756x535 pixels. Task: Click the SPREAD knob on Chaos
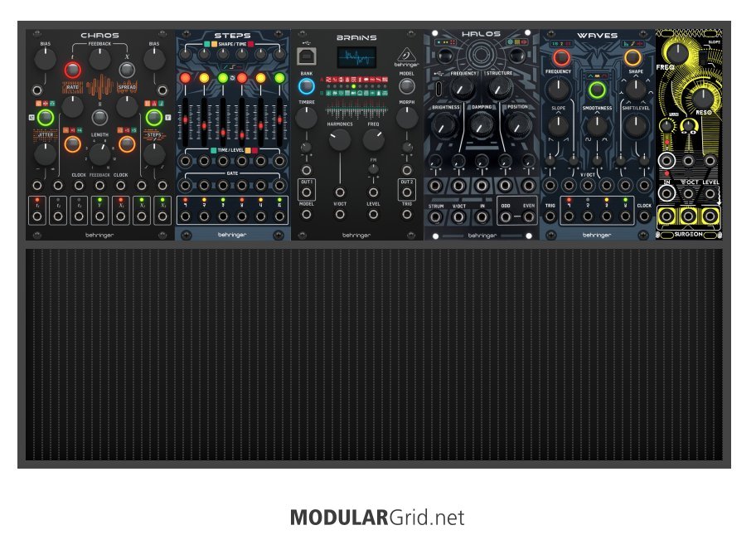tap(127, 107)
